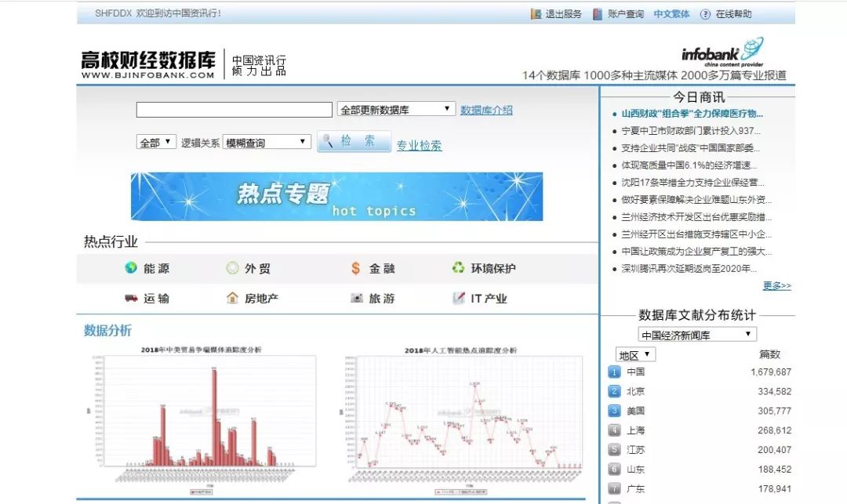Click the infobank logo
The width and height of the screenshot is (847, 504).
click(723, 52)
